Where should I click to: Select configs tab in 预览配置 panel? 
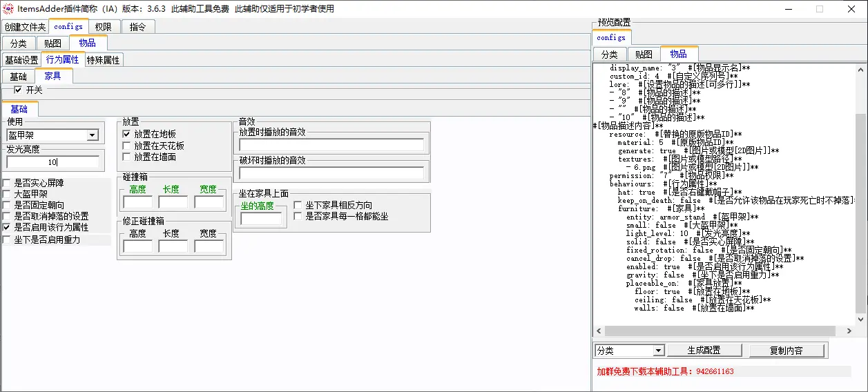[x=611, y=37]
